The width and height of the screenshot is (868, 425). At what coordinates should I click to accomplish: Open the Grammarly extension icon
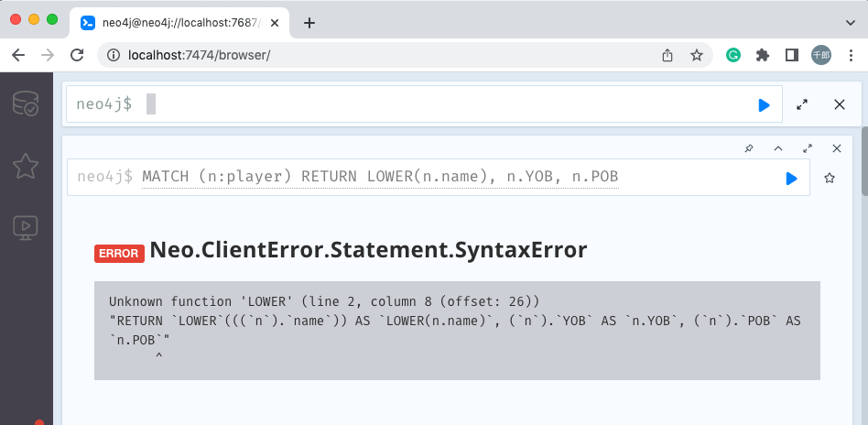pyautogui.click(x=733, y=55)
